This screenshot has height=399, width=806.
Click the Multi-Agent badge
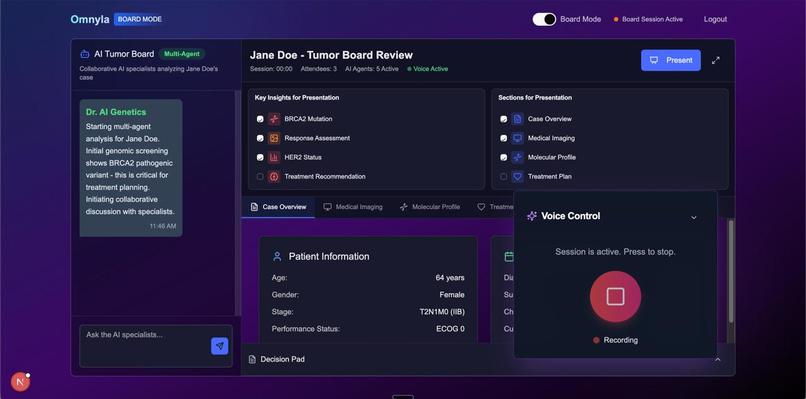[x=181, y=54]
